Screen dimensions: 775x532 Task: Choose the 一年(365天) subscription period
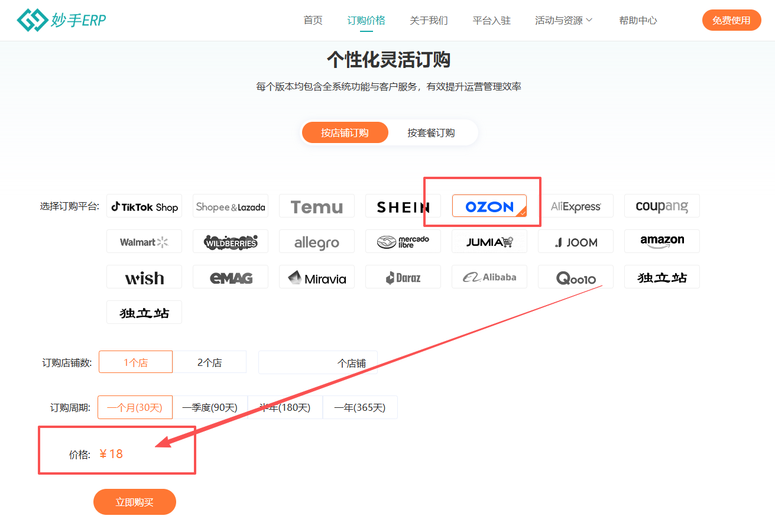point(359,407)
